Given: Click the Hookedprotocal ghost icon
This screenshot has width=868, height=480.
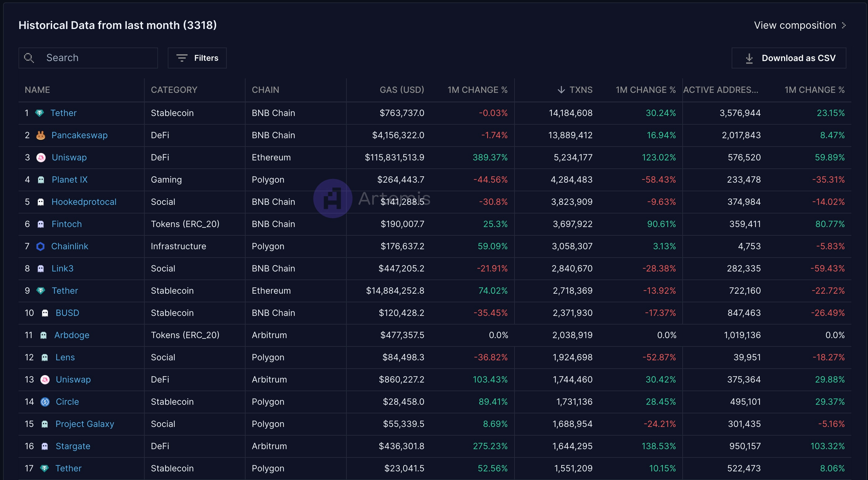Looking at the screenshot, I should click(x=40, y=202).
